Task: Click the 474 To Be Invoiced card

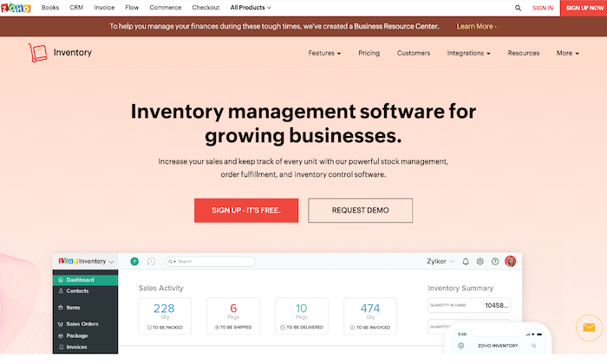Action: 370,316
